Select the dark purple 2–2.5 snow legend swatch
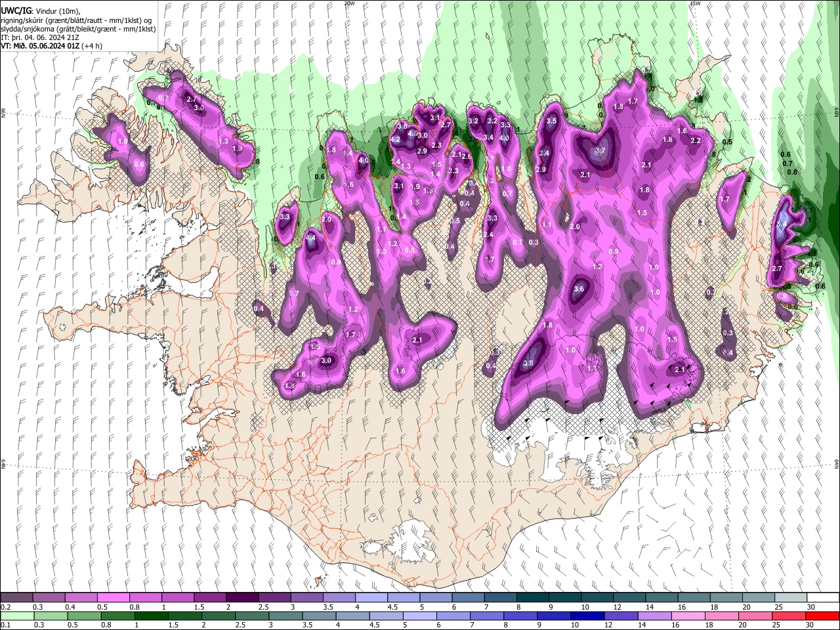840x630 pixels. coord(242,598)
